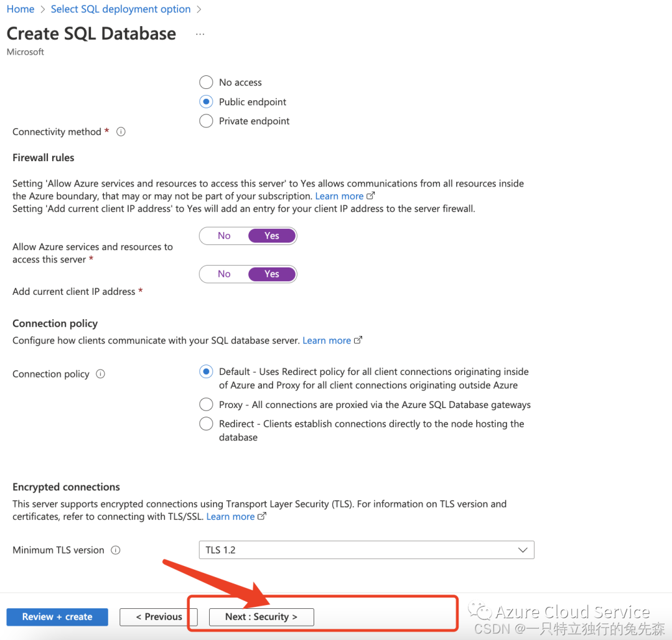672x640 pixels.
Task: Select the Default connection policy option
Action: coord(206,371)
